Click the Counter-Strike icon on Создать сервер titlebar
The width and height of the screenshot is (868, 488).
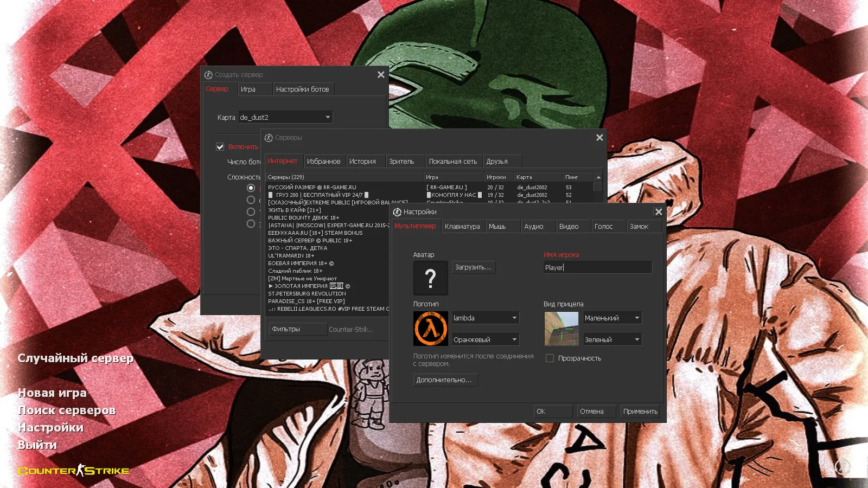[x=209, y=74]
